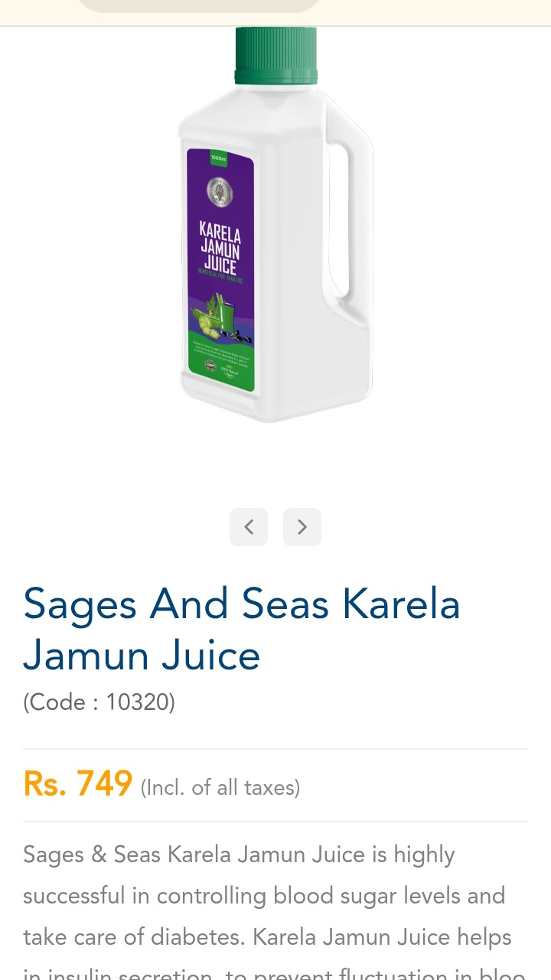551x980 pixels.
Task: Open the Sages And Seas Karela Jamun Juice title
Action: point(242,630)
